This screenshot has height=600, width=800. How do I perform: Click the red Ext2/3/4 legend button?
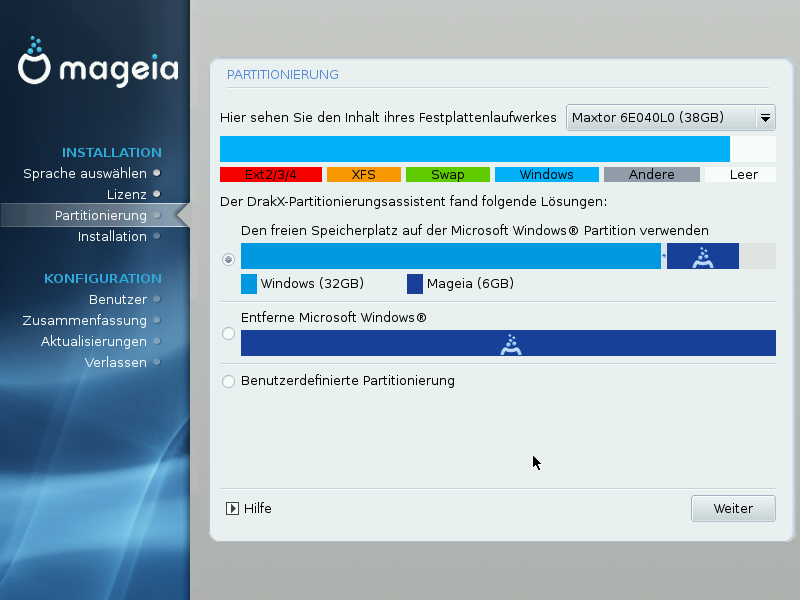(x=271, y=174)
